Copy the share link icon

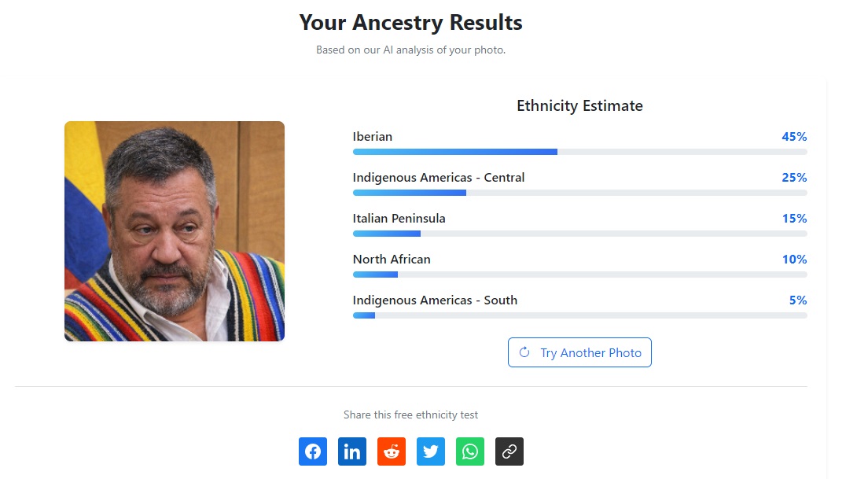coord(509,451)
